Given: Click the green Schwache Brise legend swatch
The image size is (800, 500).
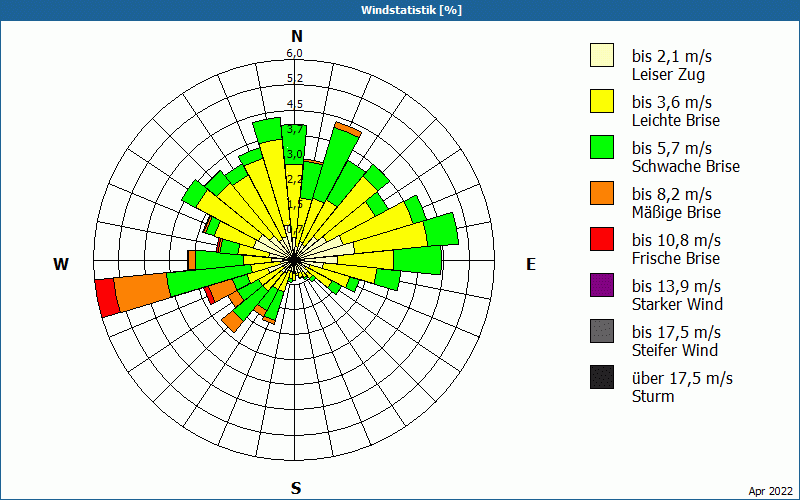Looking at the screenshot, I should (x=602, y=147).
